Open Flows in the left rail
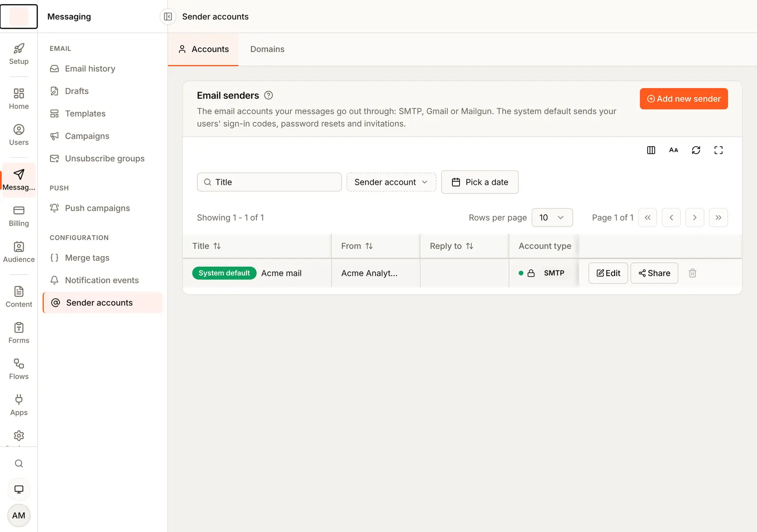Screen dimensions: 757x532 (x=19, y=369)
